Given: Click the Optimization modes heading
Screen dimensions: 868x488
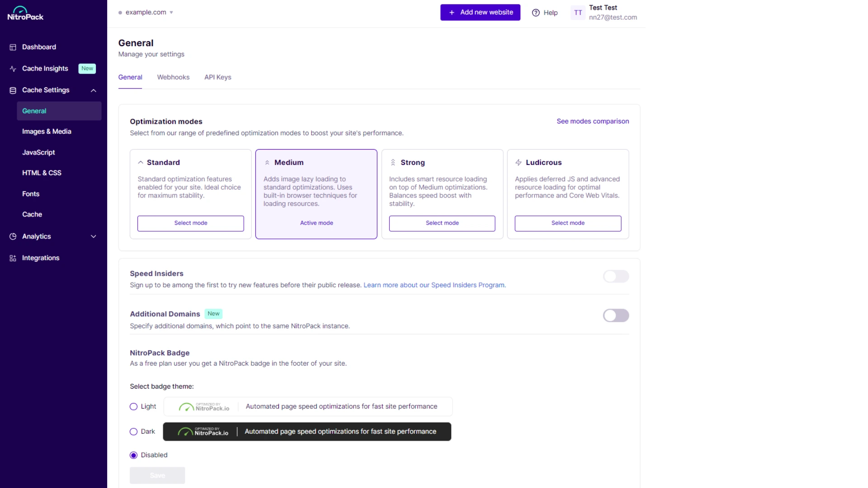Looking at the screenshot, I should [x=166, y=122].
